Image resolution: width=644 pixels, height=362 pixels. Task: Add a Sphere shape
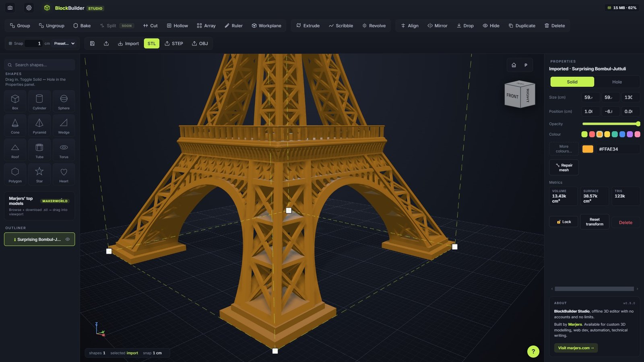coord(64,101)
